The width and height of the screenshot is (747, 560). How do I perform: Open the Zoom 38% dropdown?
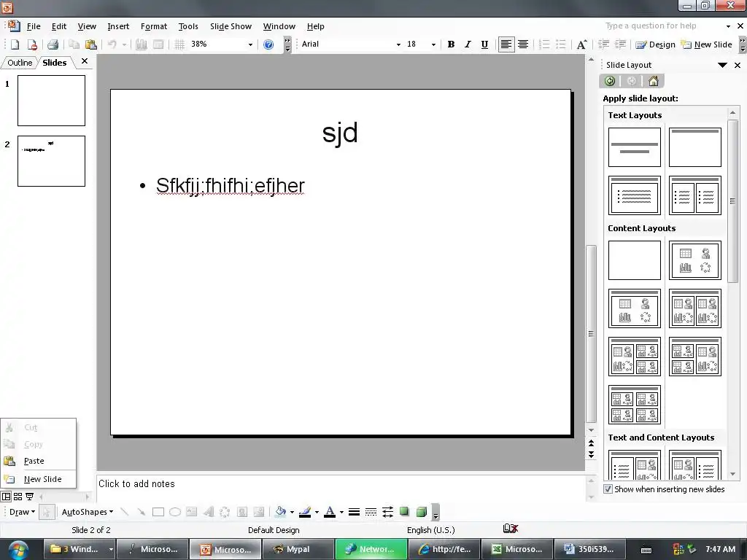point(250,44)
